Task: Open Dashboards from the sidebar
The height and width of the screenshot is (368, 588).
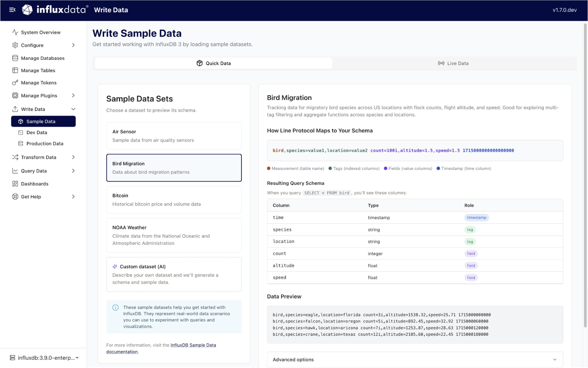Action: (35, 184)
